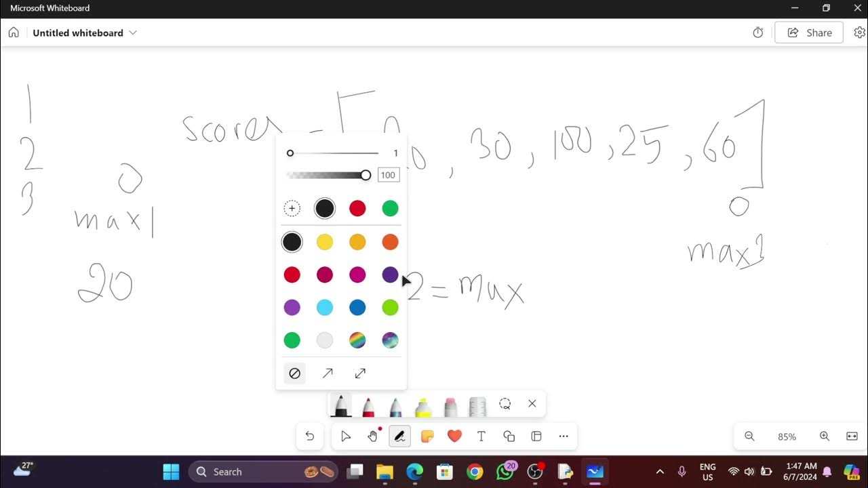Choose the light purple violet swatch

tap(292, 307)
